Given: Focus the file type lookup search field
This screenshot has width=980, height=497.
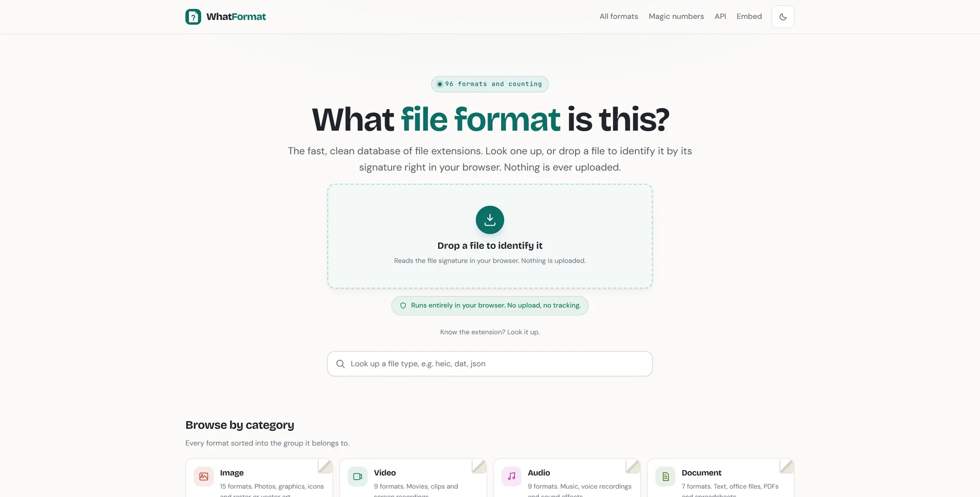Looking at the screenshot, I should 489,364.
